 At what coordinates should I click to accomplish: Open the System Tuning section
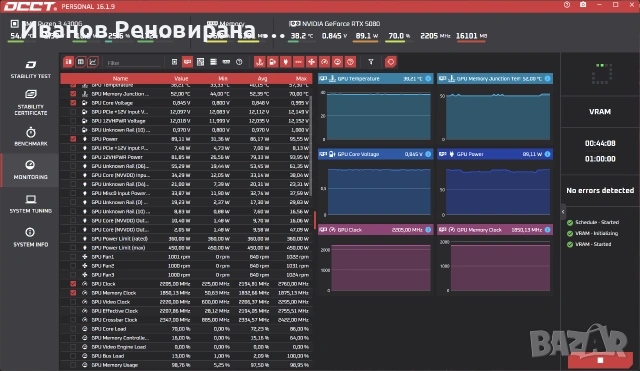[x=31, y=204]
